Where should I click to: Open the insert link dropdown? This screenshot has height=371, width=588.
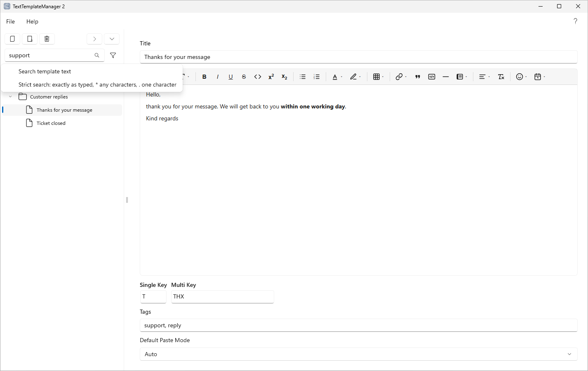coord(401,77)
